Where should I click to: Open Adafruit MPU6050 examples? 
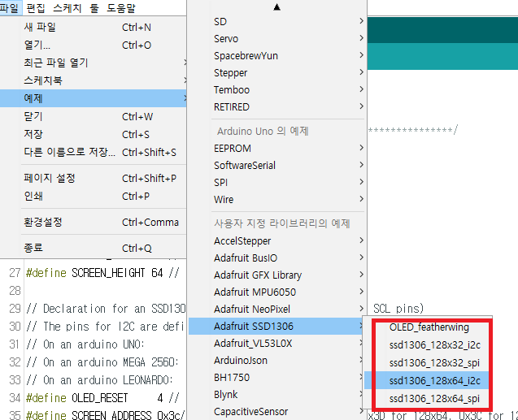(276, 292)
